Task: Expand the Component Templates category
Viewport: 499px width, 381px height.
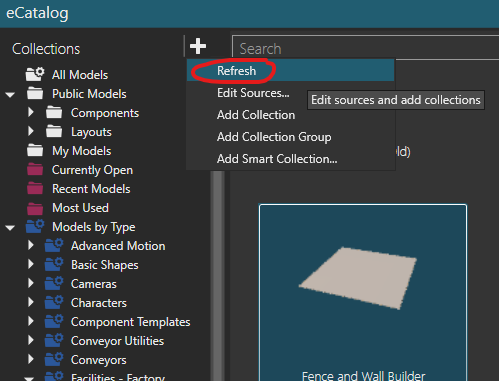Action: click(31, 321)
